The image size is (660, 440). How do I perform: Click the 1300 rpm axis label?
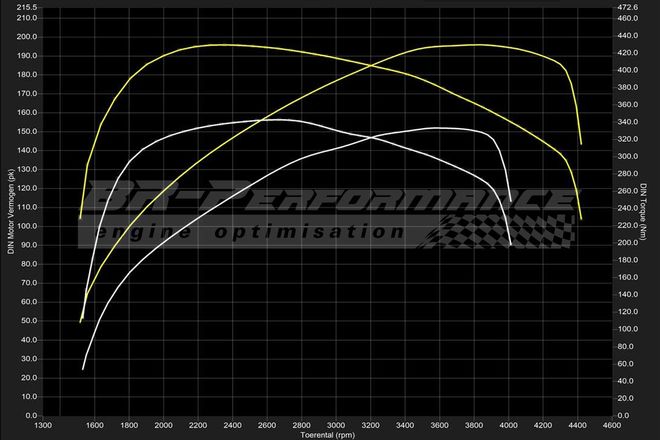click(43, 426)
